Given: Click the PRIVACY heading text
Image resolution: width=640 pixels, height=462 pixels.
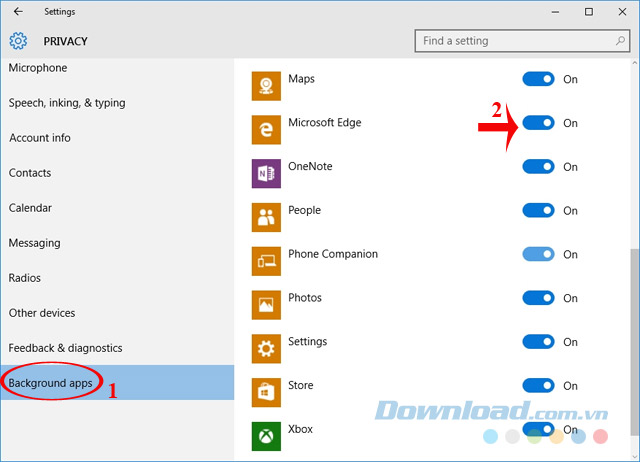Looking at the screenshot, I should [x=66, y=41].
